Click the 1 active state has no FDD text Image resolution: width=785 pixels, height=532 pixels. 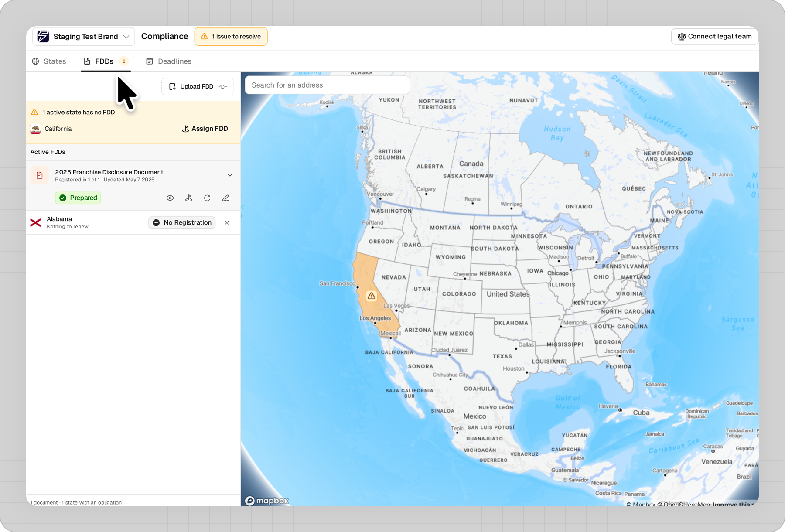coord(79,113)
